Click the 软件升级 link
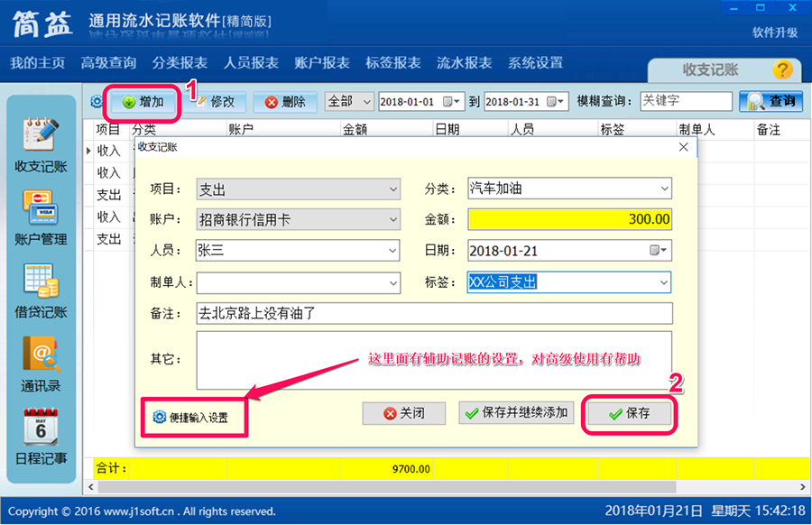This screenshot has height=525, width=812. [x=775, y=32]
